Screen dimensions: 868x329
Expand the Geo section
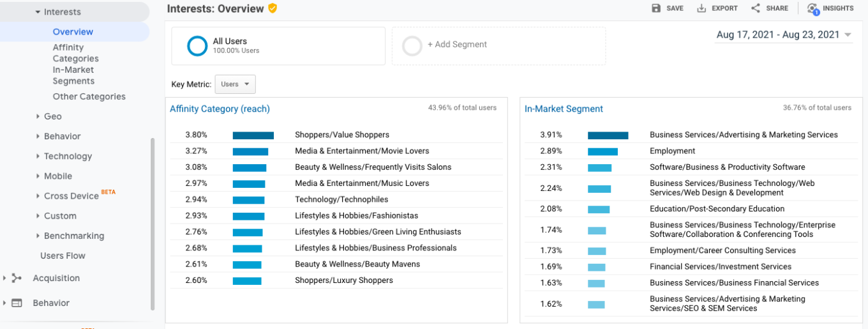point(38,116)
